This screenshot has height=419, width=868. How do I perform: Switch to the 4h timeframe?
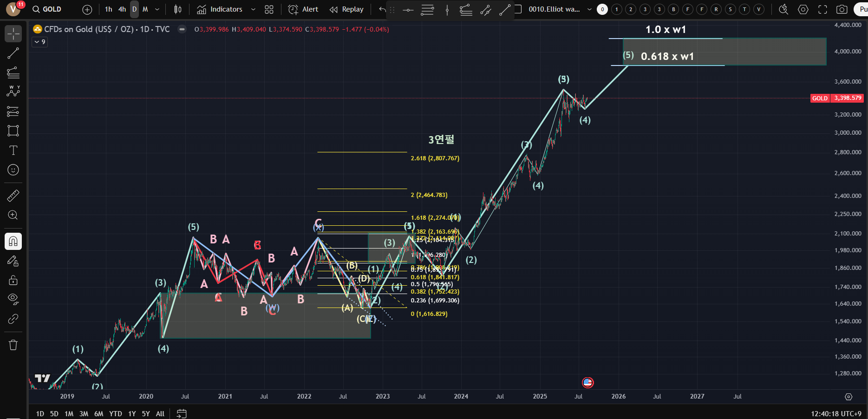click(x=122, y=9)
